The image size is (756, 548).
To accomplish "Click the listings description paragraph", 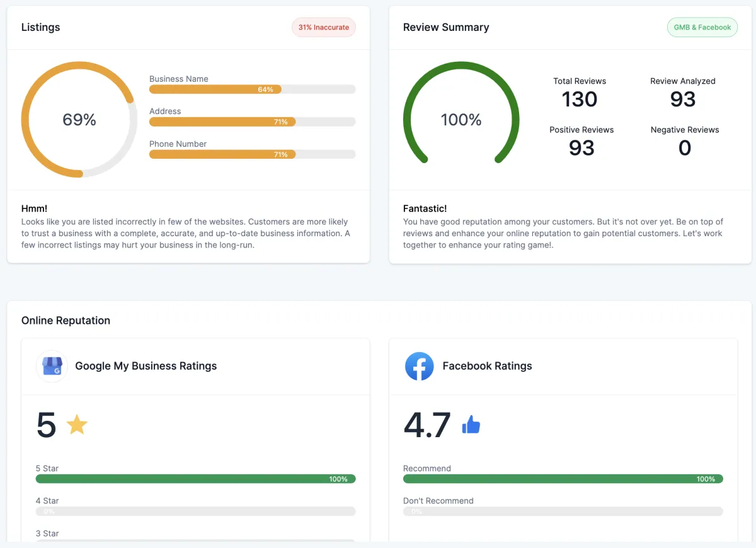I will coord(186,233).
